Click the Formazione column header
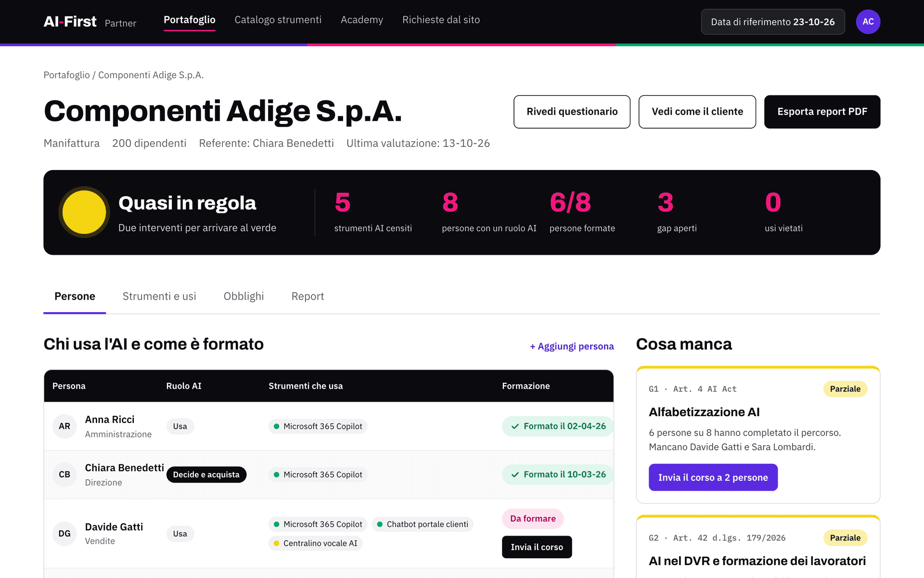The height and width of the screenshot is (578, 924). pos(526,386)
